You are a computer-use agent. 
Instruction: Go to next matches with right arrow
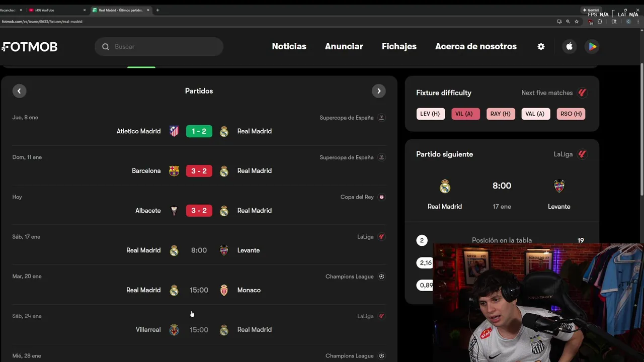pyautogui.click(x=379, y=91)
